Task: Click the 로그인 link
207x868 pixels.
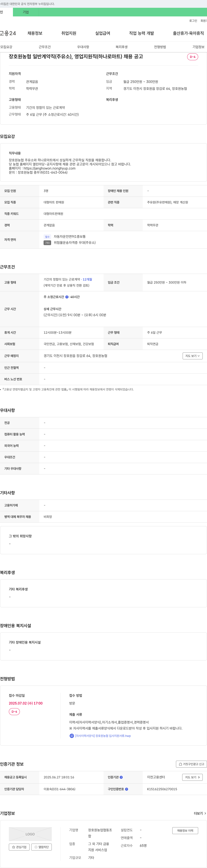Action: [193, 21]
